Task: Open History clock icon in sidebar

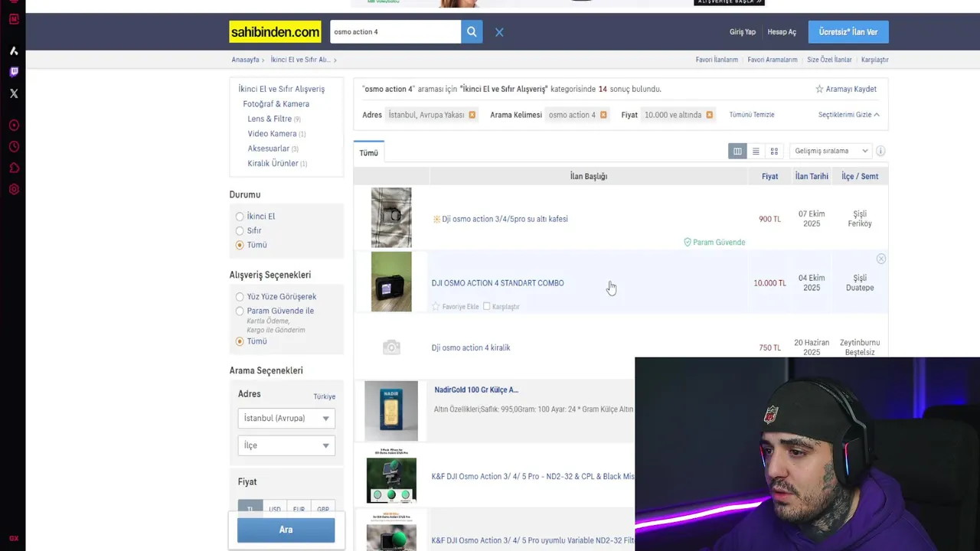Action: click(x=14, y=146)
